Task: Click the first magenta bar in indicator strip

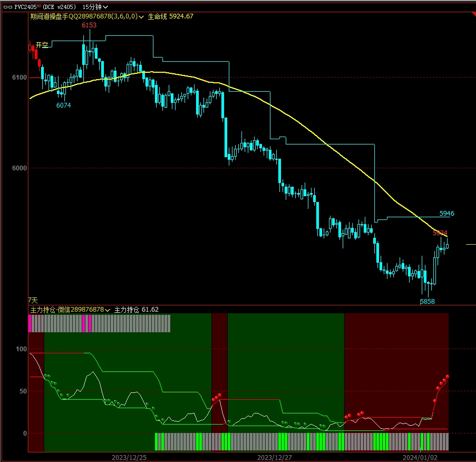Action: coord(30,323)
